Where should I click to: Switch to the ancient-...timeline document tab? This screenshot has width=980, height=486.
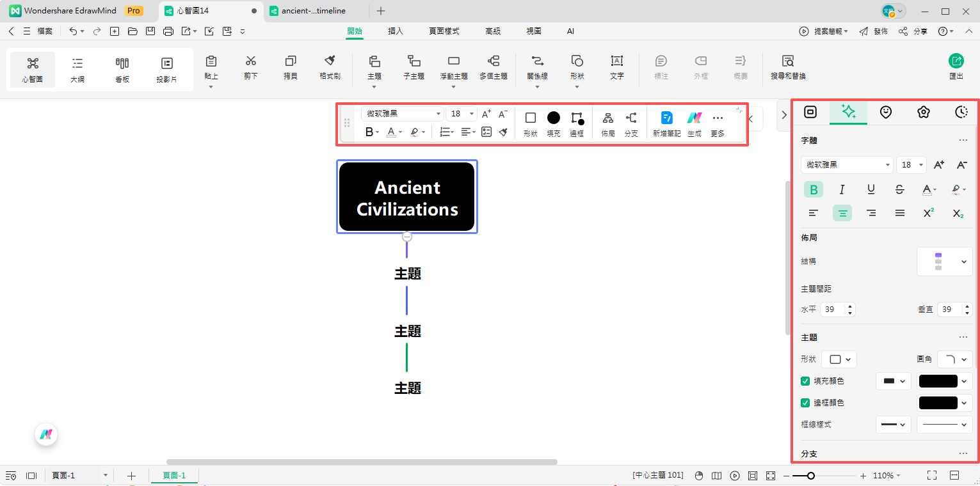pyautogui.click(x=314, y=11)
